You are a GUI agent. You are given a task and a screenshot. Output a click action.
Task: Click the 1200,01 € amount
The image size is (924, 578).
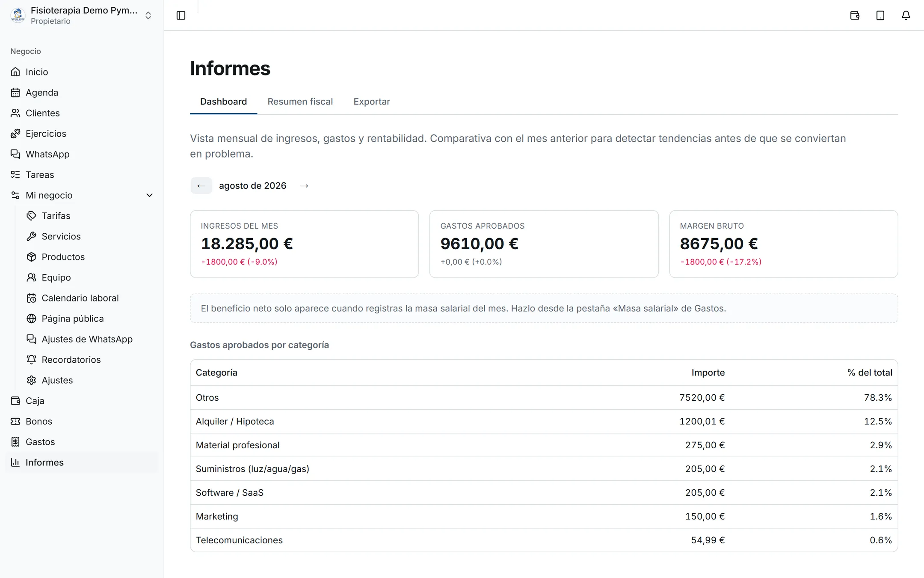(x=702, y=421)
